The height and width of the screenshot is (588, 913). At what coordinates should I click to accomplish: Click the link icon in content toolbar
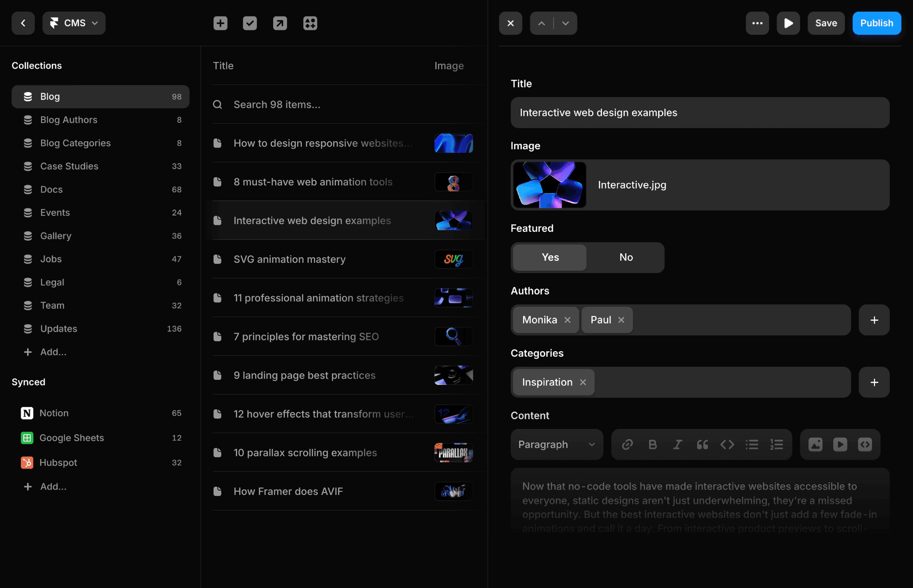click(x=627, y=444)
